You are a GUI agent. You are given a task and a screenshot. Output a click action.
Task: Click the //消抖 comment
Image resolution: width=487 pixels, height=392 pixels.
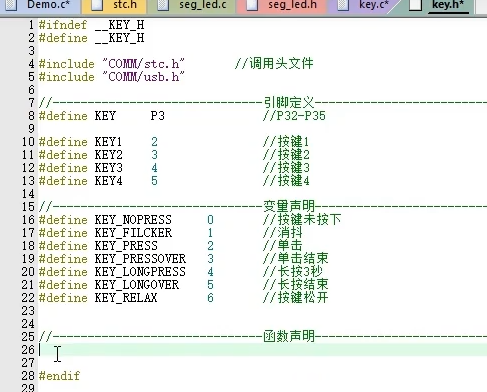pos(283,233)
